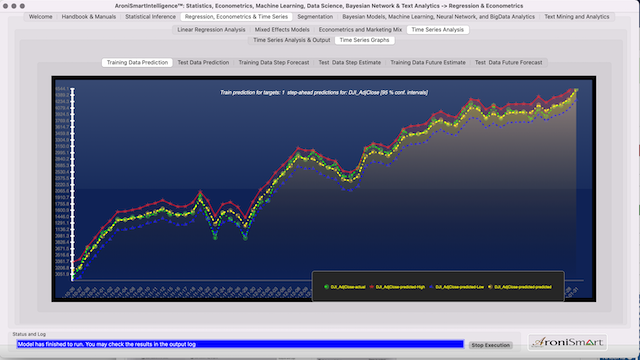Click the blue predicted-Low legend triangle

(x=431, y=287)
